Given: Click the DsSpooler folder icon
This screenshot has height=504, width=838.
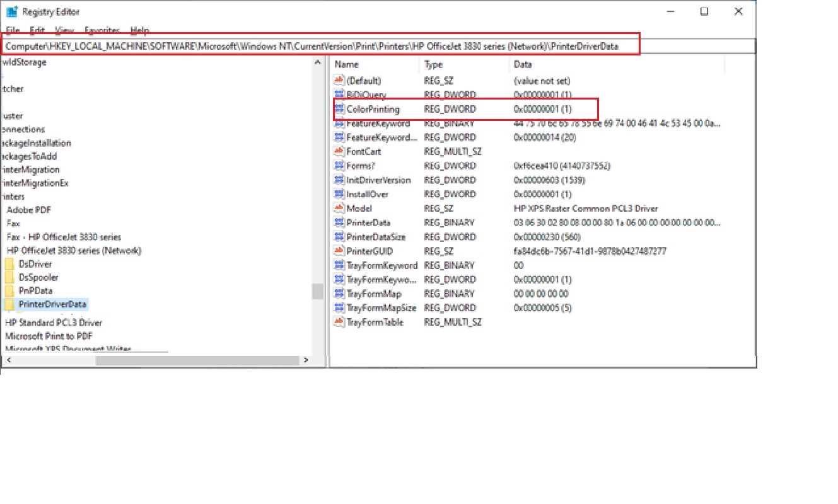Looking at the screenshot, I should point(9,277).
